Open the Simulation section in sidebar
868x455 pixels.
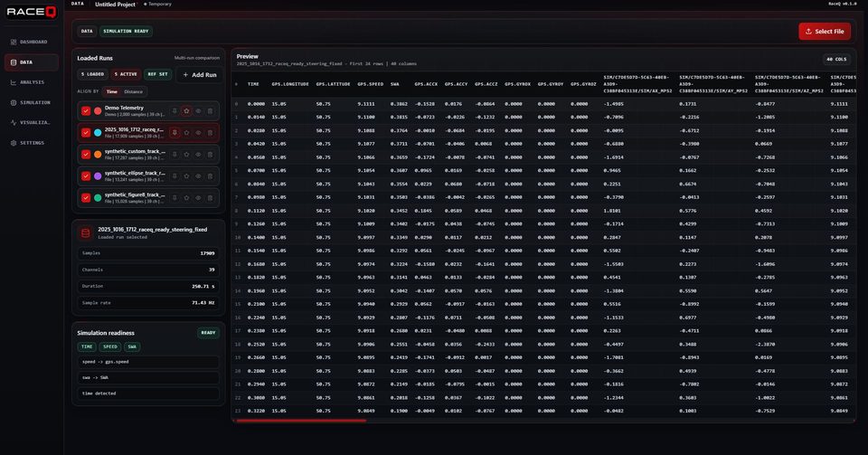click(x=31, y=103)
